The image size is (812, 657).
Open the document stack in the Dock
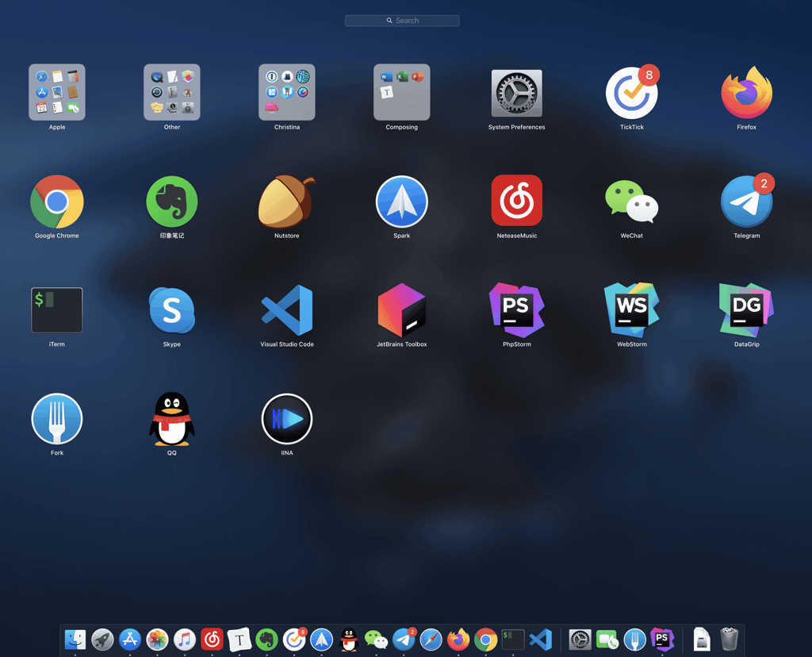click(x=702, y=640)
